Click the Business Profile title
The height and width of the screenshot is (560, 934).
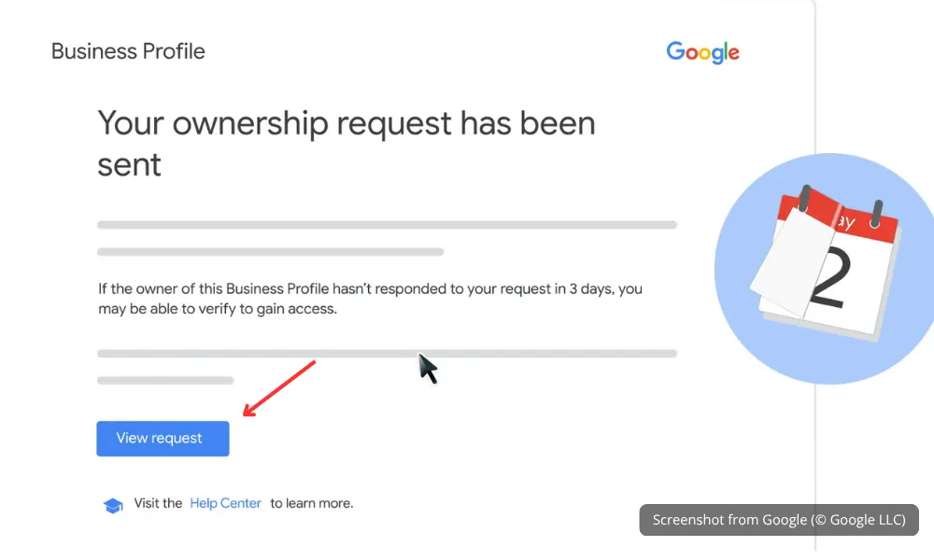(x=128, y=51)
